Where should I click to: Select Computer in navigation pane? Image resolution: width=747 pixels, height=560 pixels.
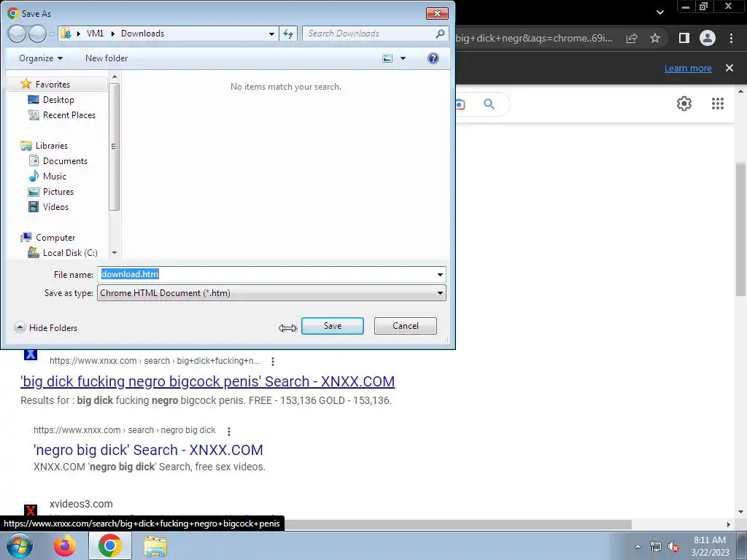[55, 237]
